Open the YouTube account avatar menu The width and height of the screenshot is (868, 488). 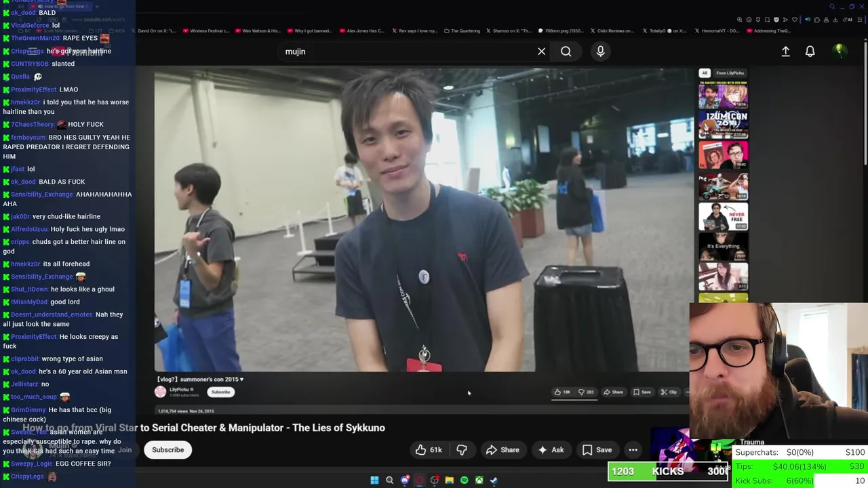[x=839, y=51]
